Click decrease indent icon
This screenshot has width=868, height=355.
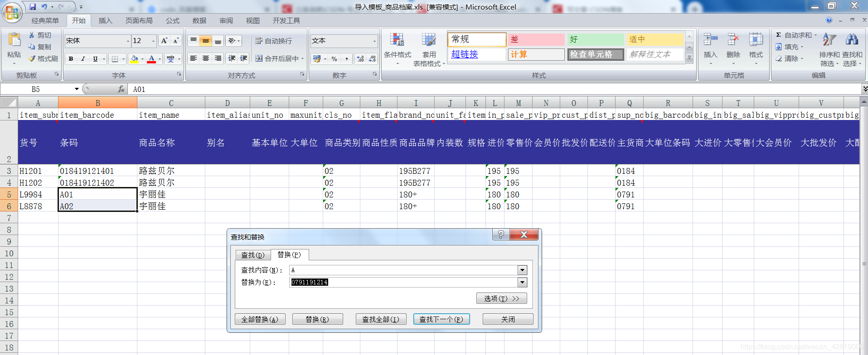[x=232, y=58]
